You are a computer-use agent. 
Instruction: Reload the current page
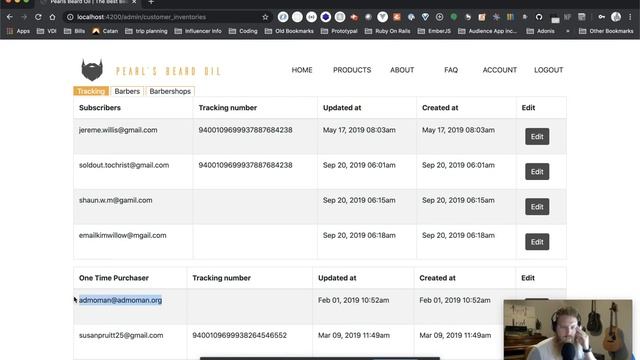tap(38, 17)
